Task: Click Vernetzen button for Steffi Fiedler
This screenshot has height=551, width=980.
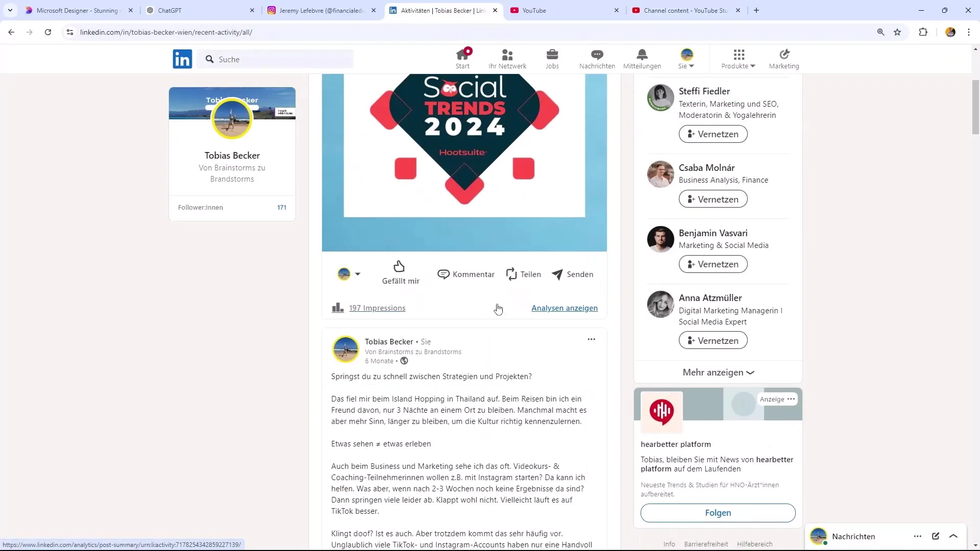Action: (x=716, y=134)
